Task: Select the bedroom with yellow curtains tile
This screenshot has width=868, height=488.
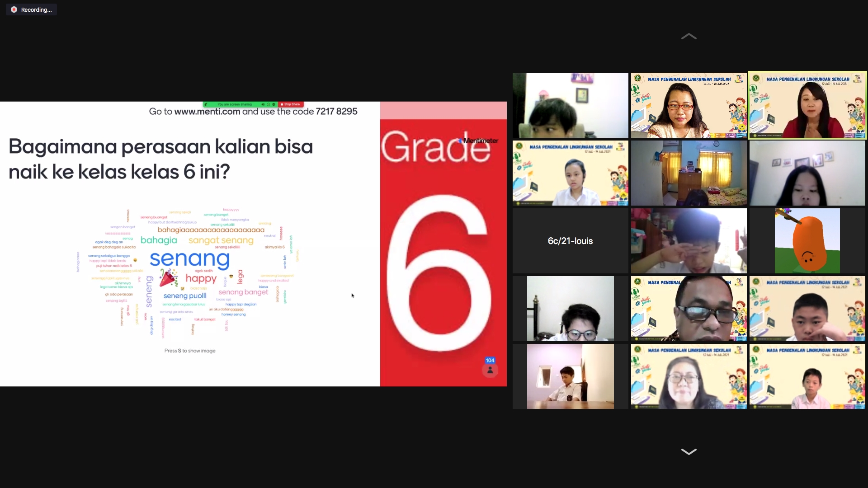Action: 689,173
